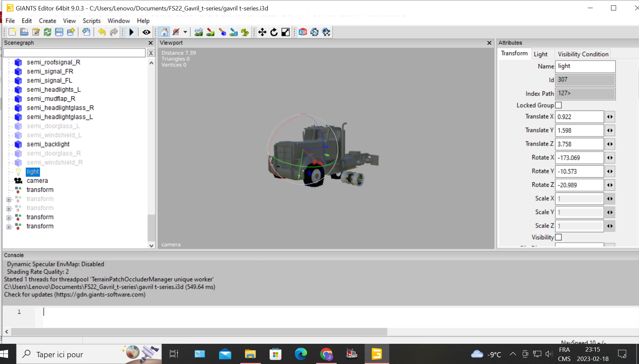
Task: Select semi_backlight in the Scenegraph
Action: [48, 144]
